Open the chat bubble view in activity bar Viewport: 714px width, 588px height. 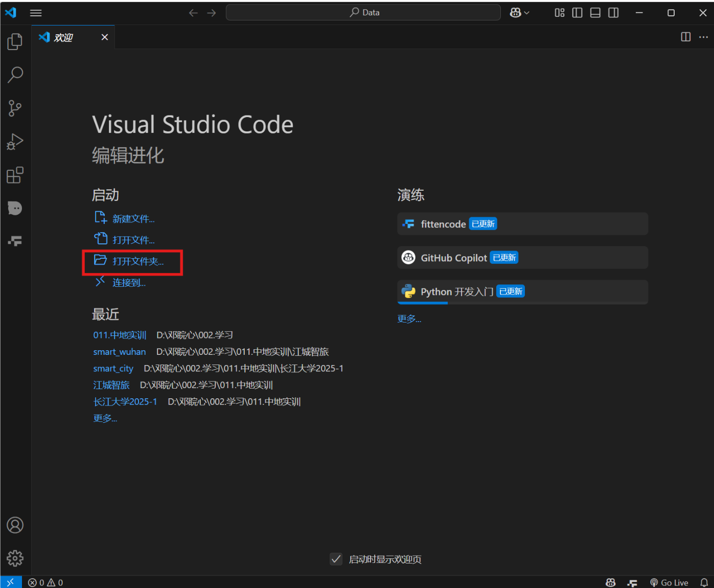click(x=15, y=208)
